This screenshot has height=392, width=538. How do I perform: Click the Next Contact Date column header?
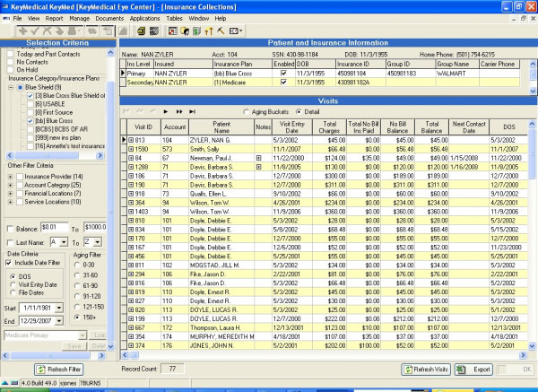click(469, 127)
